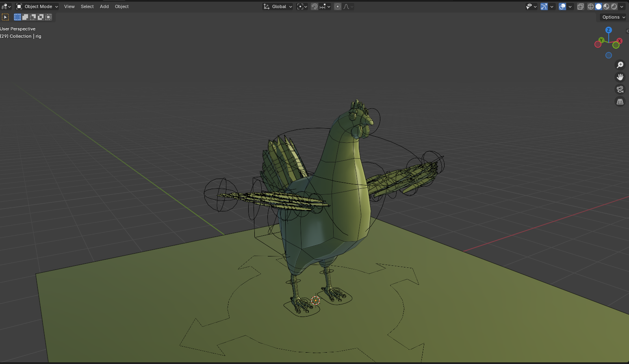Activate the Select Box tool icon
Viewport: 629px width, 364px height.
click(x=5, y=17)
